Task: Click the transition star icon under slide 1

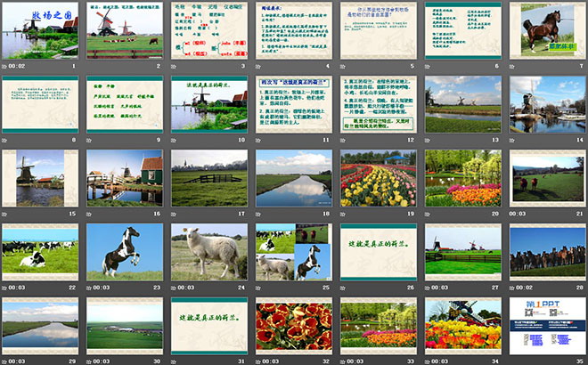Action: pyautogui.click(x=6, y=66)
